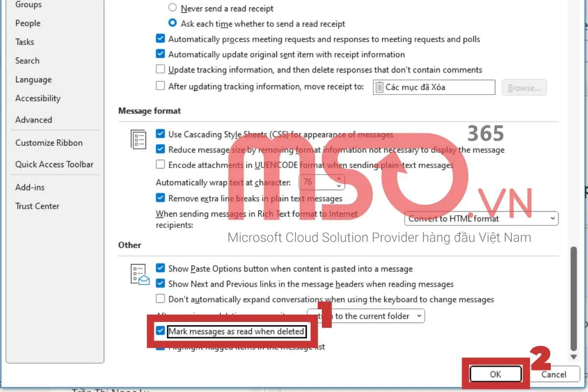Click the Message format section icon
The height and width of the screenshot is (392, 588).
(x=138, y=140)
